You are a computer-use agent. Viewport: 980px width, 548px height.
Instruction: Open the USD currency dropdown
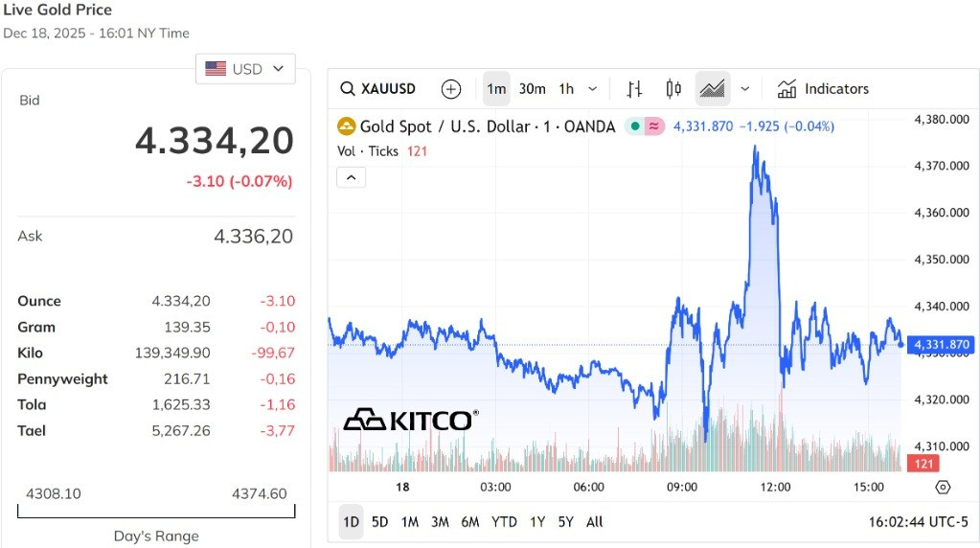[245, 69]
